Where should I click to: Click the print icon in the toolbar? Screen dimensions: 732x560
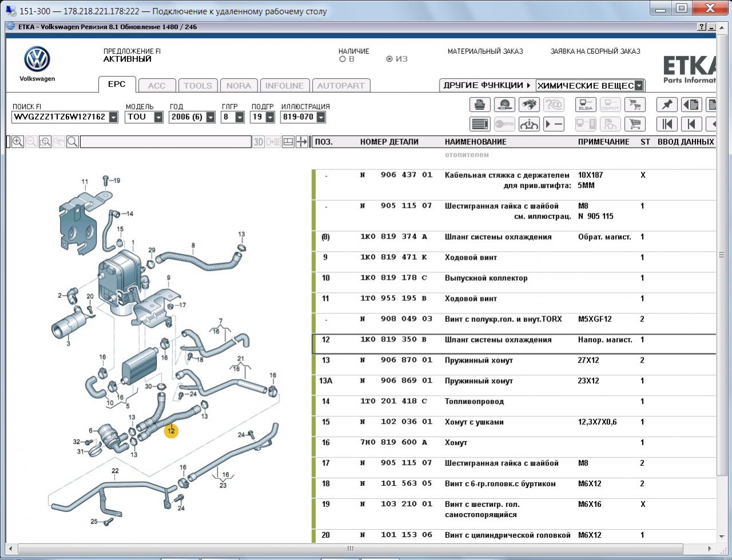click(x=480, y=105)
